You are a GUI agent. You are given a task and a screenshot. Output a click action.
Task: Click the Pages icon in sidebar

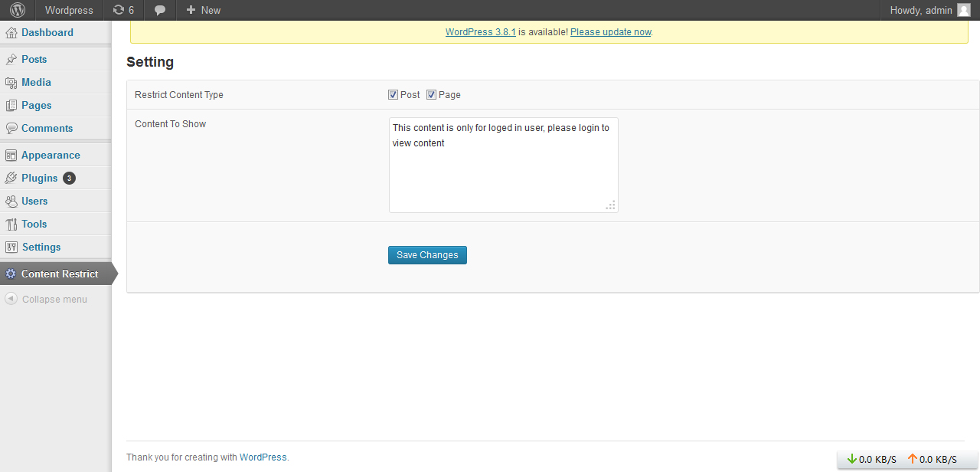click(11, 105)
